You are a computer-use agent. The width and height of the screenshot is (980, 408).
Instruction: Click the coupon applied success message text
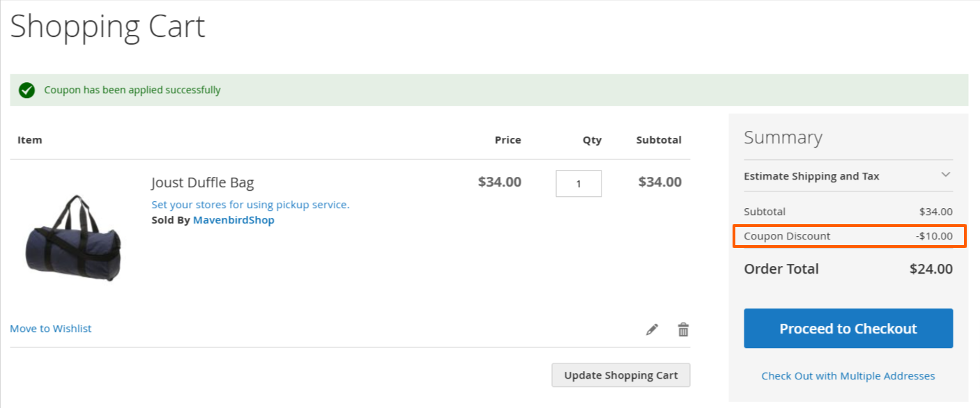pyautogui.click(x=132, y=90)
